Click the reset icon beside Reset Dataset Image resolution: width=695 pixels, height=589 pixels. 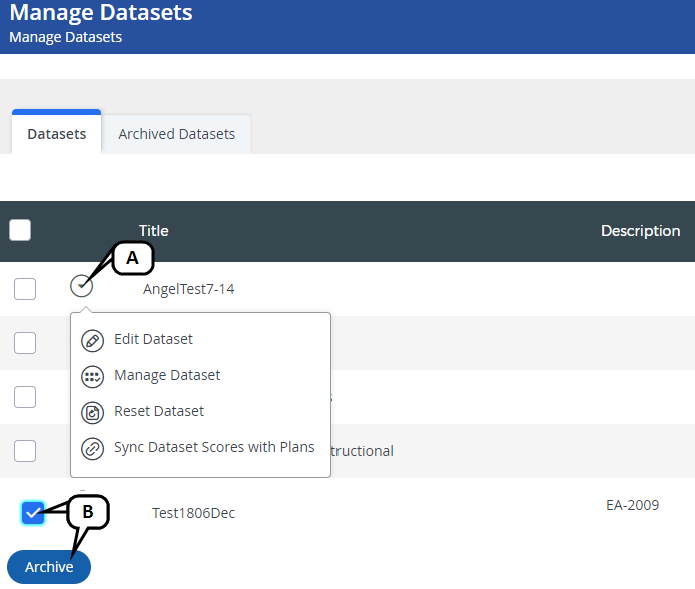pyautogui.click(x=92, y=412)
